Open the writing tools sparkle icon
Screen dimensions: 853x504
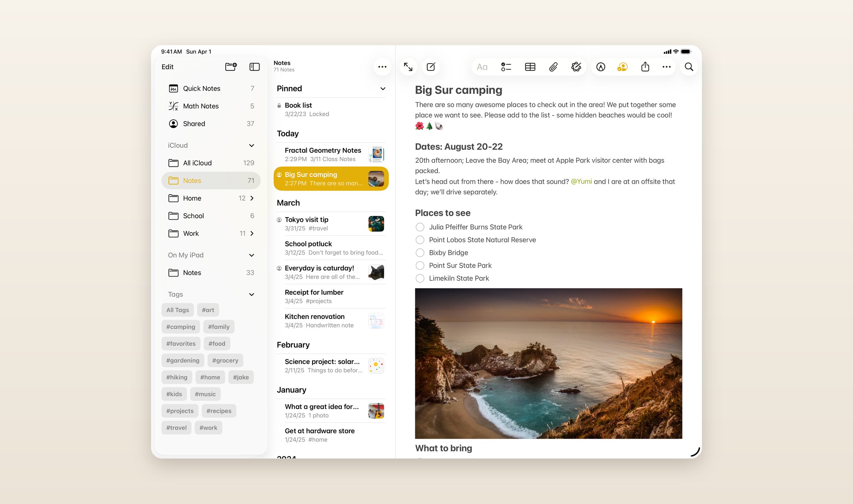click(576, 67)
